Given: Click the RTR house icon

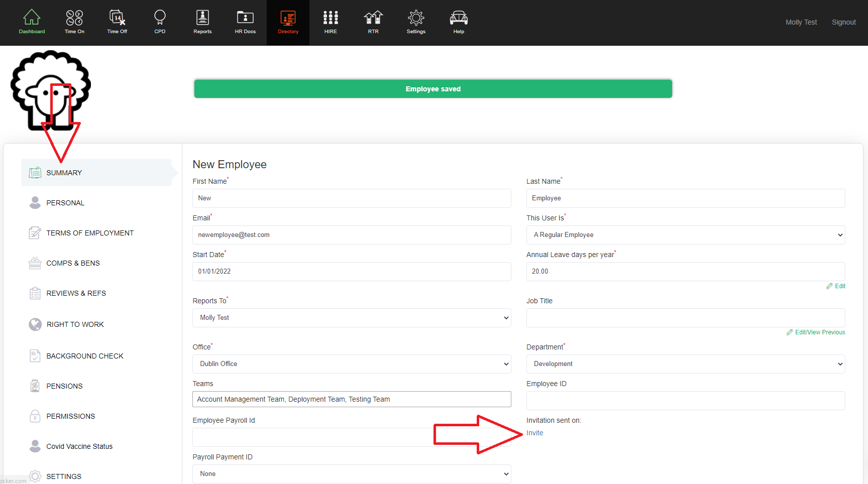Looking at the screenshot, I should tap(373, 21).
